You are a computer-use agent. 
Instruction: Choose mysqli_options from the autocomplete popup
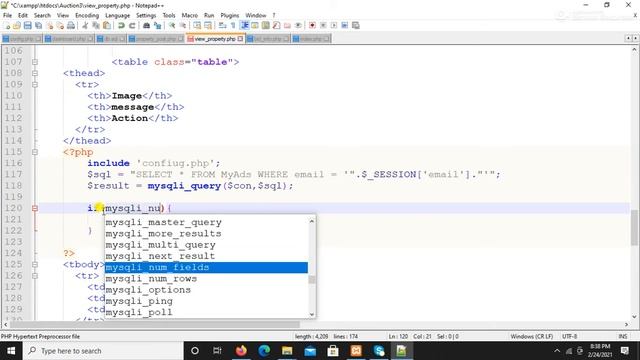(x=148, y=290)
